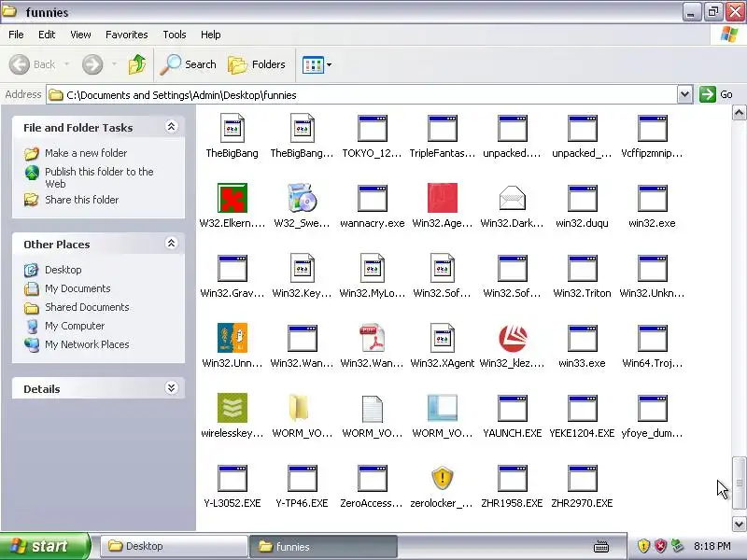
Task: Select the zerolocker yellow shield icon
Action: click(x=442, y=478)
